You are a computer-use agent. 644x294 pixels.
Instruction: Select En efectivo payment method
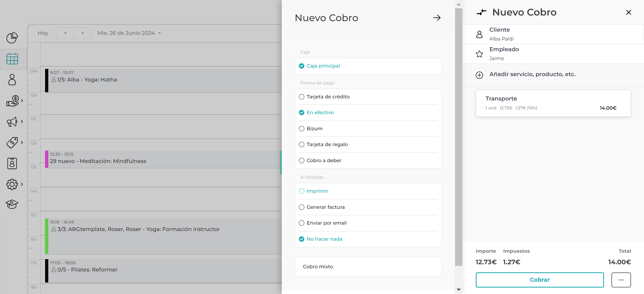pyautogui.click(x=368, y=113)
